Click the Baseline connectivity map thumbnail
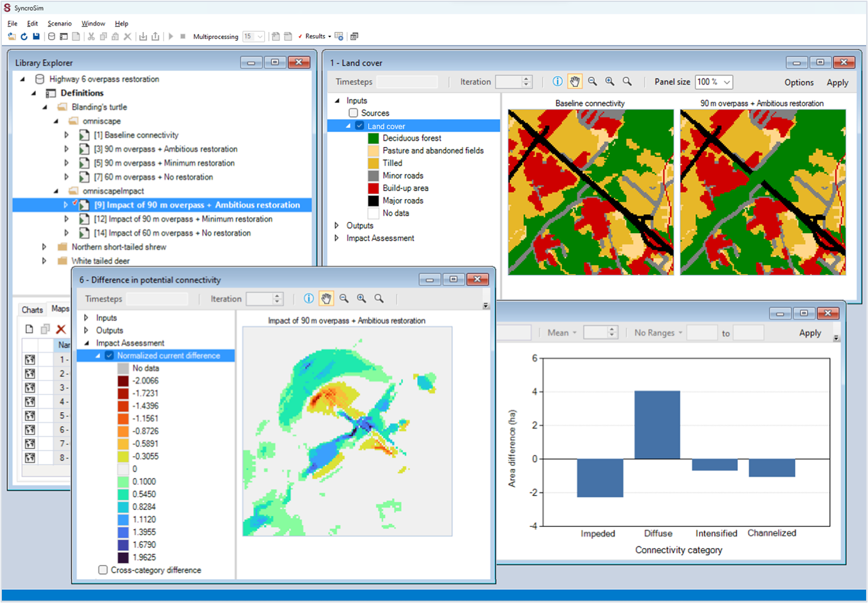Viewport: 868px width, 603px height. click(x=590, y=192)
